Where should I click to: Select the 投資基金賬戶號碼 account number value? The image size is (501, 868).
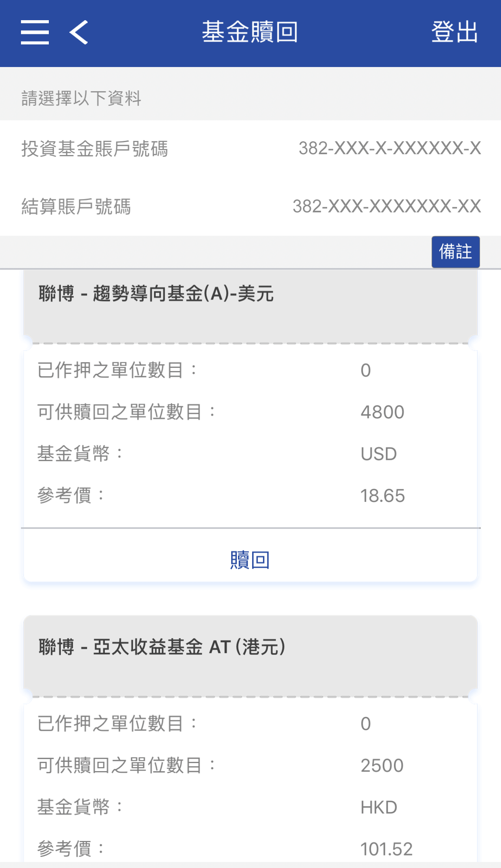[390, 148]
